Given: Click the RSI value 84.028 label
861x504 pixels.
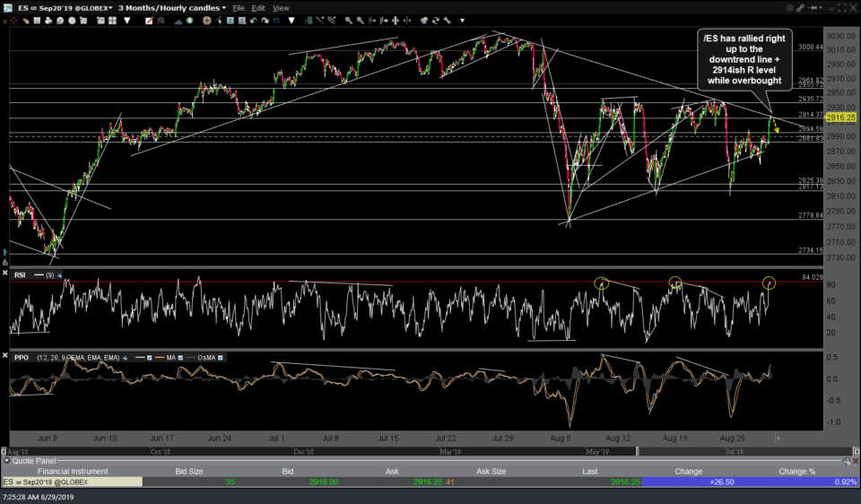Looking at the screenshot, I should (813, 277).
